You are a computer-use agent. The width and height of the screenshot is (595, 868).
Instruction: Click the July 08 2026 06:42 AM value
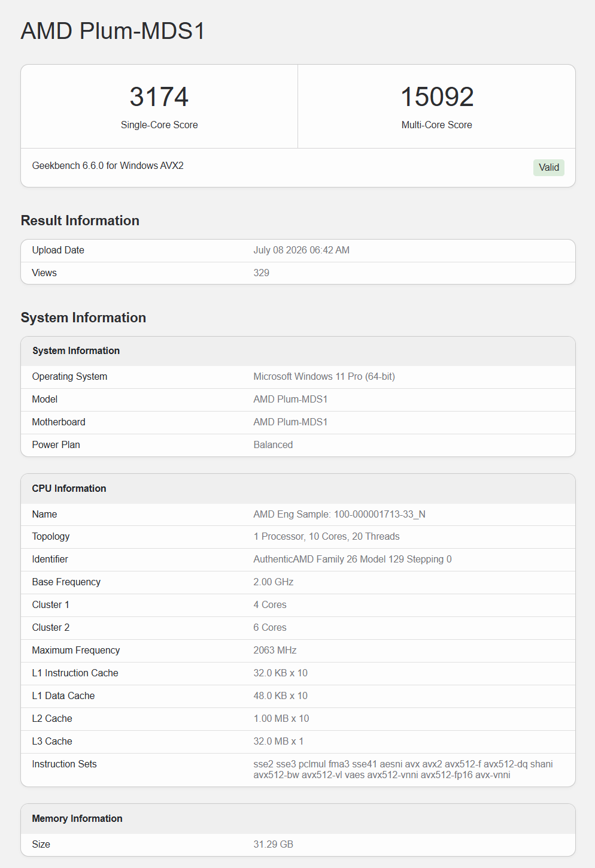click(301, 250)
